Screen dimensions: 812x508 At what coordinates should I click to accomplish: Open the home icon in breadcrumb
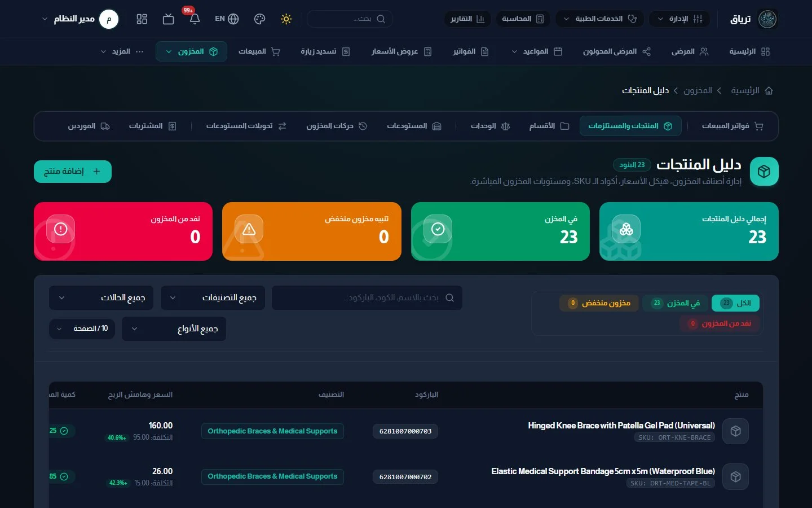(x=769, y=90)
